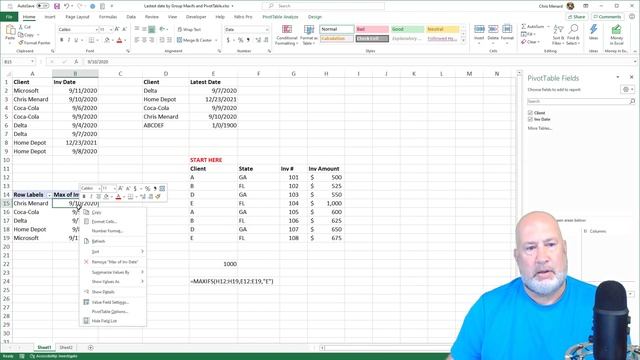This screenshot has width=640, height=360.
Task: Click the Percent Style button in ribbon
Action: [x=240, y=40]
